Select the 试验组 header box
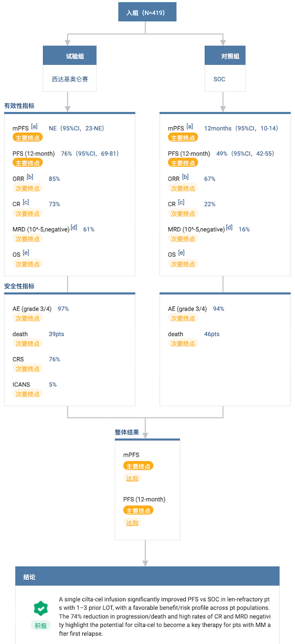This screenshot has height=644, width=295. 70,56
